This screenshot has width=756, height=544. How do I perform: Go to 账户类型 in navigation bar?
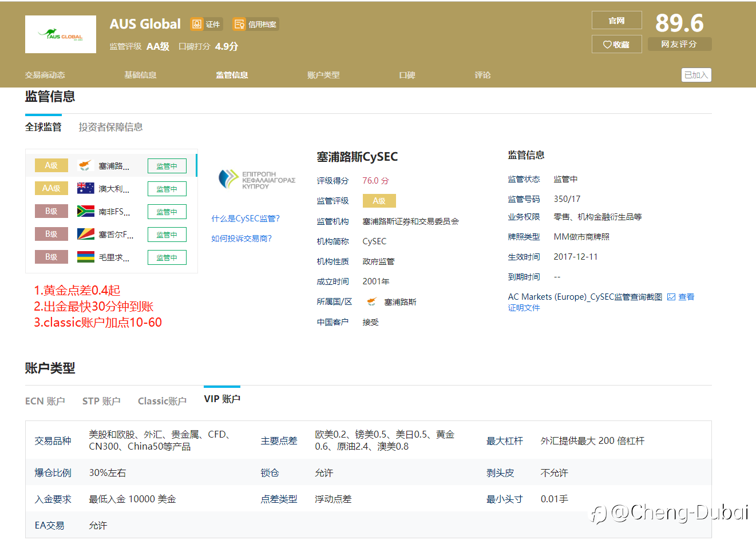[x=323, y=75]
